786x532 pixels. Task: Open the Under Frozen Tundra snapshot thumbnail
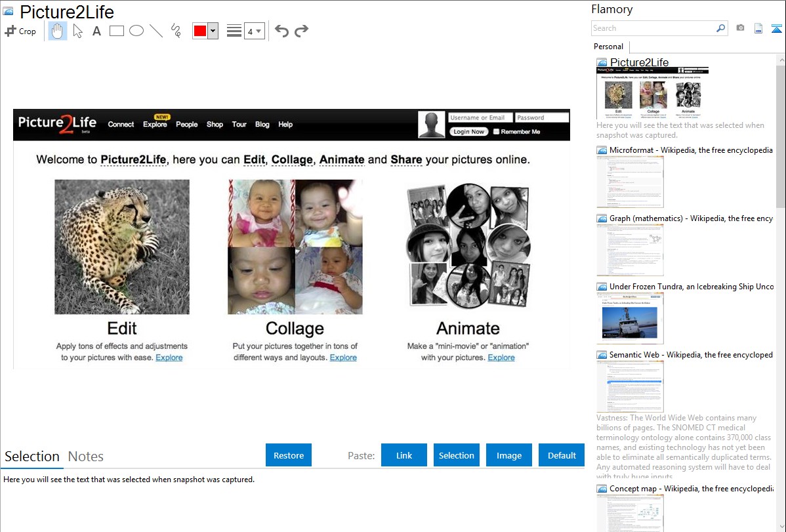tap(630, 318)
